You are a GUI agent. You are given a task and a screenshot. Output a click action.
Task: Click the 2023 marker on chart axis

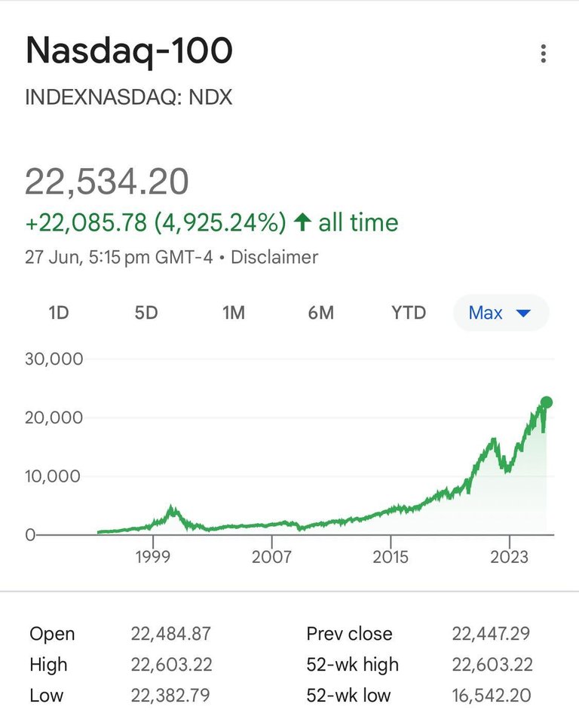tap(510, 556)
